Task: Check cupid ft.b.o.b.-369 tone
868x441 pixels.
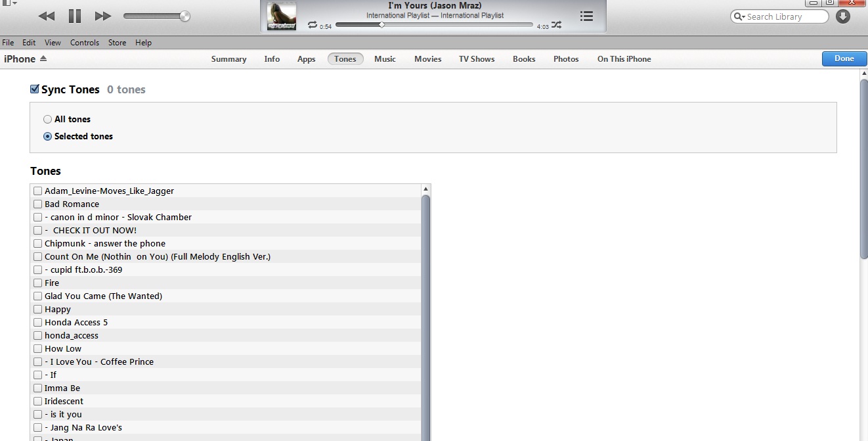Action: [x=37, y=270]
